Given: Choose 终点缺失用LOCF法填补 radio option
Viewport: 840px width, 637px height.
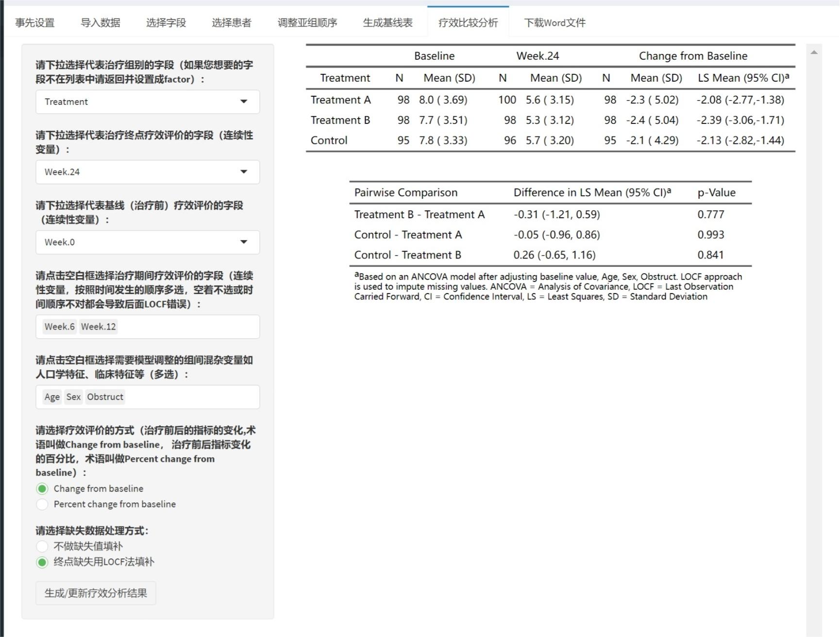Looking at the screenshot, I should 42,562.
